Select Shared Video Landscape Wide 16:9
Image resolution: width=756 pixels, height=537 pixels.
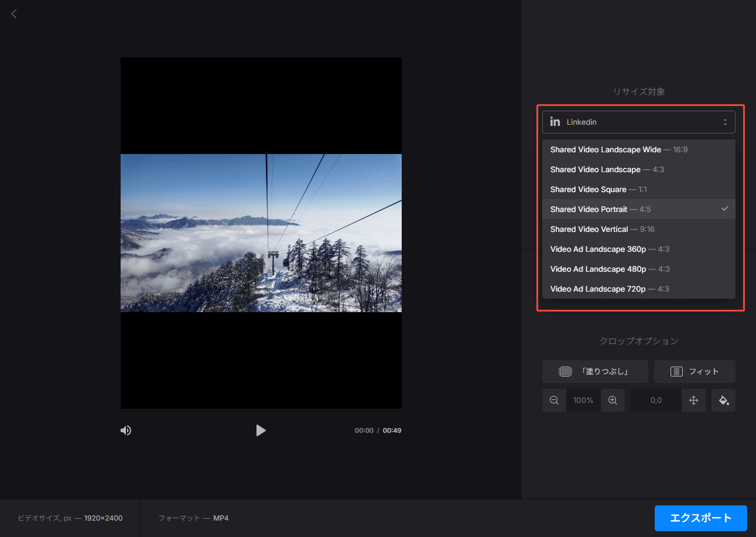click(x=618, y=149)
